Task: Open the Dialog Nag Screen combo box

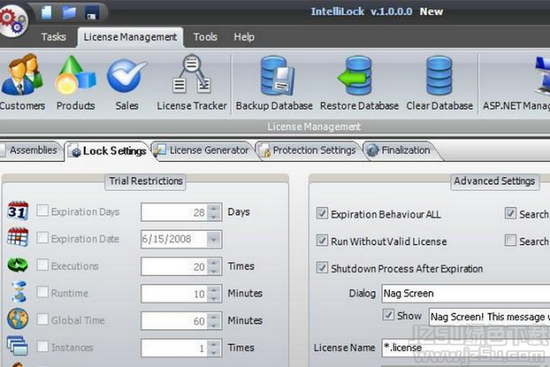Action: [x=466, y=293]
